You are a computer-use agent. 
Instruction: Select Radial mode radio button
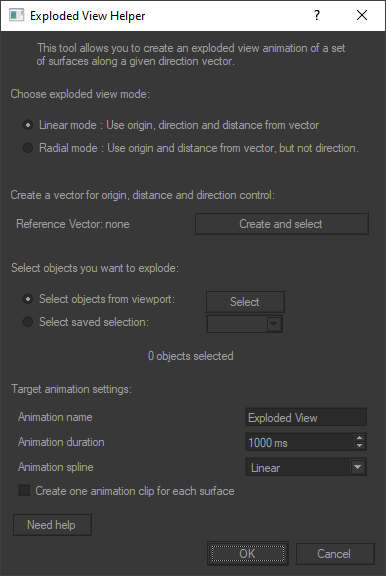click(x=28, y=148)
